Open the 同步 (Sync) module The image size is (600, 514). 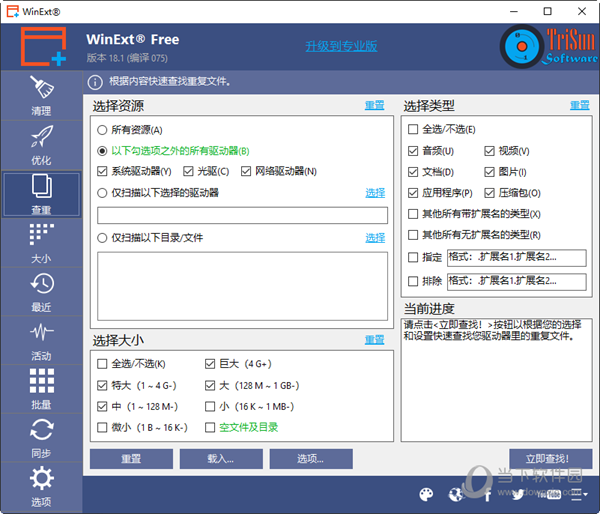coord(41,438)
